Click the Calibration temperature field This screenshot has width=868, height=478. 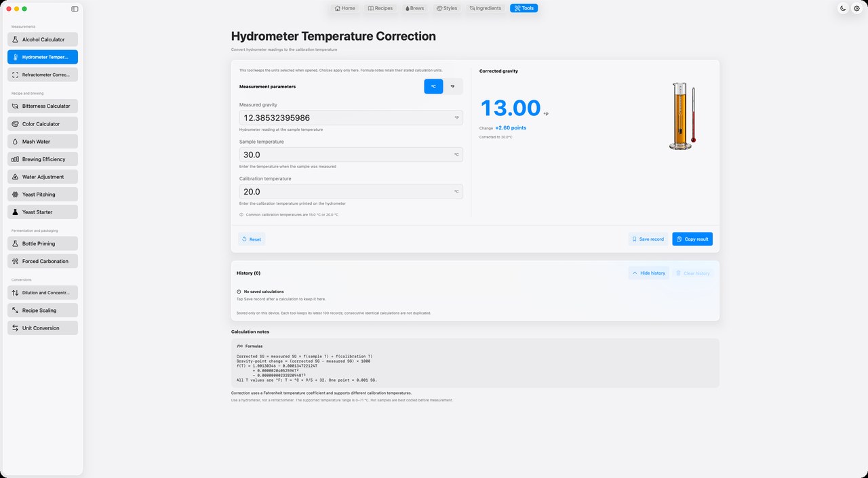point(351,192)
